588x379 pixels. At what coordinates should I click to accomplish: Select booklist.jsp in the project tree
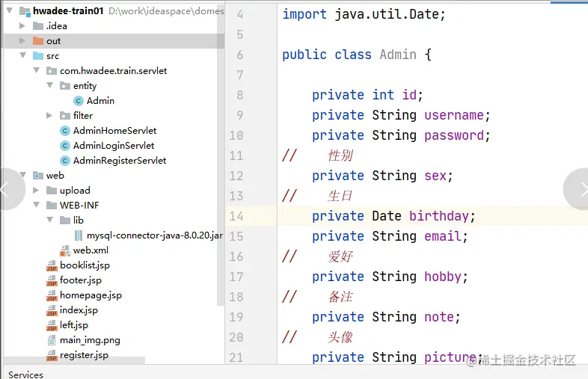click(85, 265)
